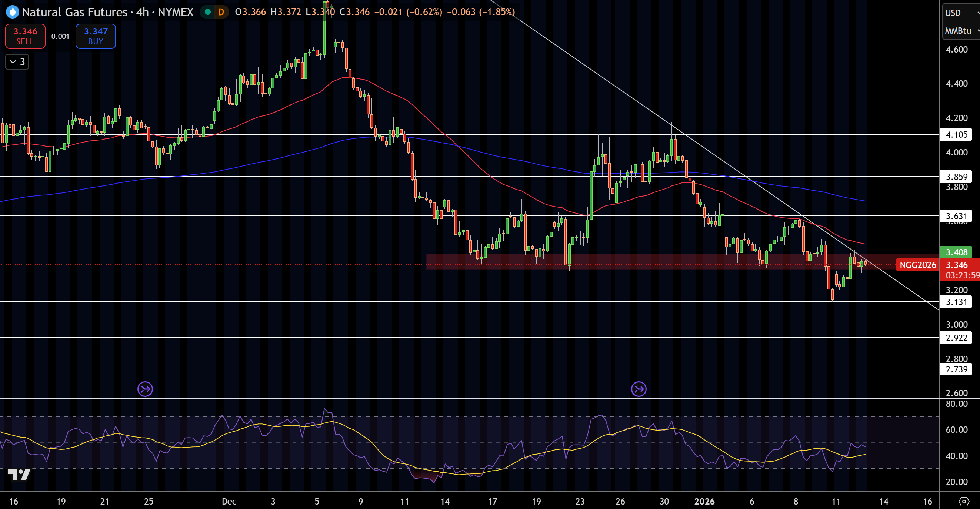This screenshot has height=509, width=980.
Task: Open chart settings gear at bottom right
Action: coord(964,501)
